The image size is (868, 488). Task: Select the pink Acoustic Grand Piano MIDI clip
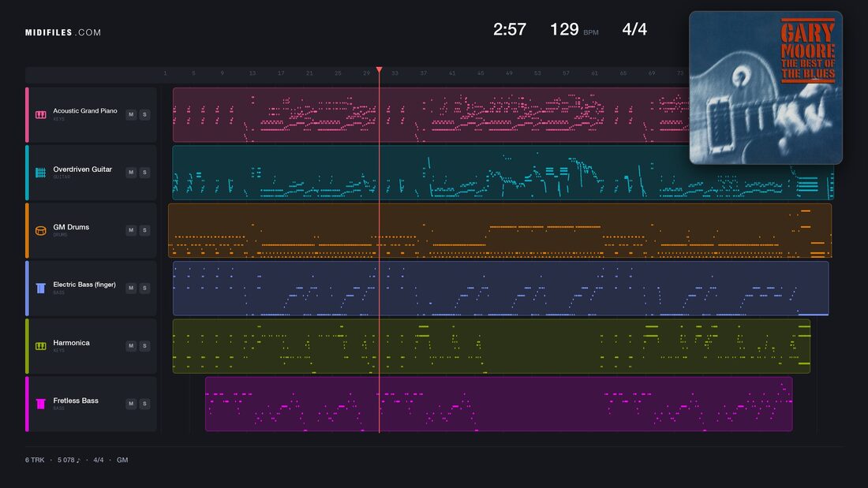pyautogui.click(x=431, y=115)
